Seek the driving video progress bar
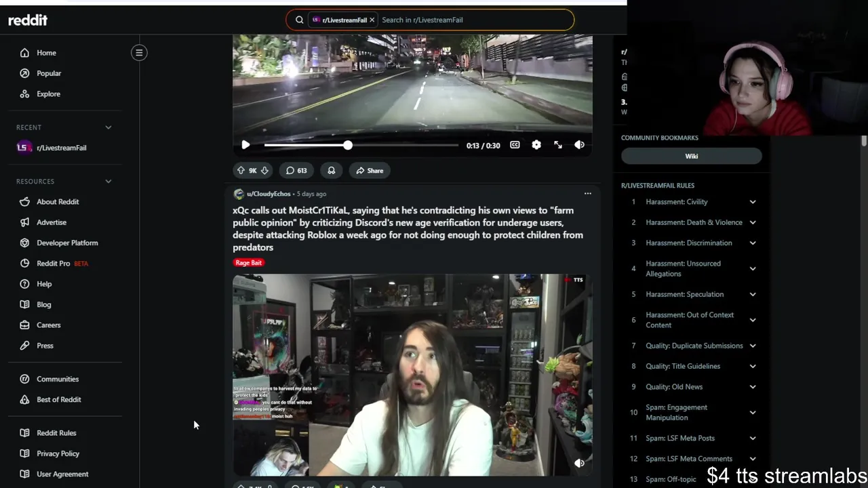Screen dimensions: 868x488 pos(361,145)
